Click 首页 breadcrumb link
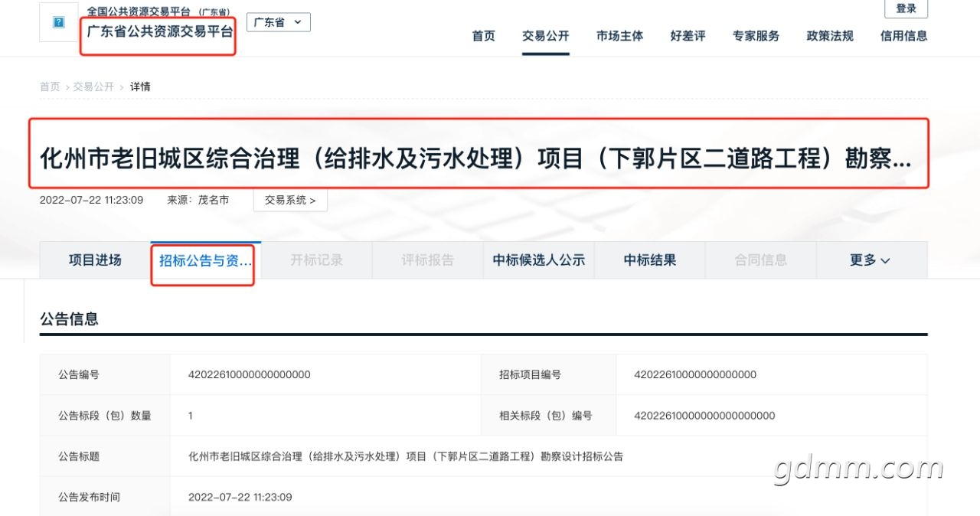The height and width of the screenshot is (516, 980). pyautogui.click(x=50, y=87)
